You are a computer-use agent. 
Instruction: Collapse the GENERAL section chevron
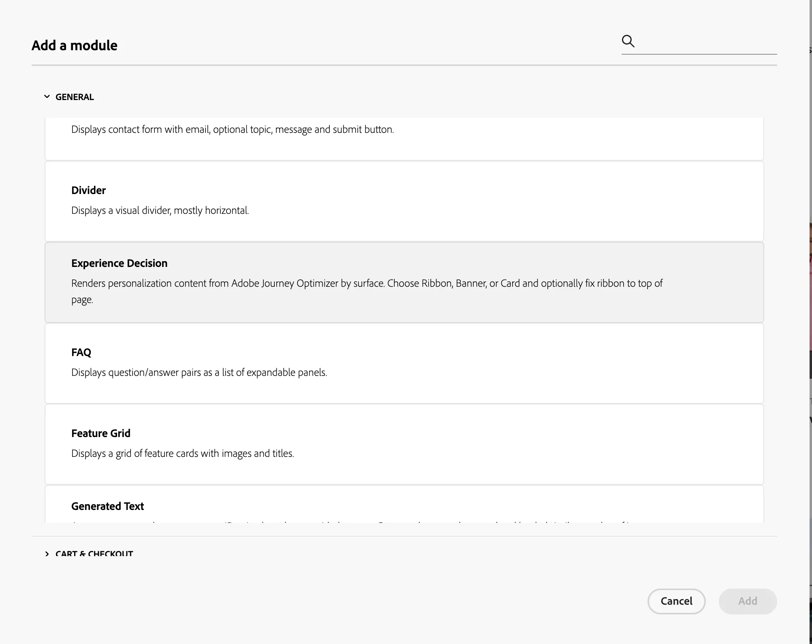(x=47, y=97)
